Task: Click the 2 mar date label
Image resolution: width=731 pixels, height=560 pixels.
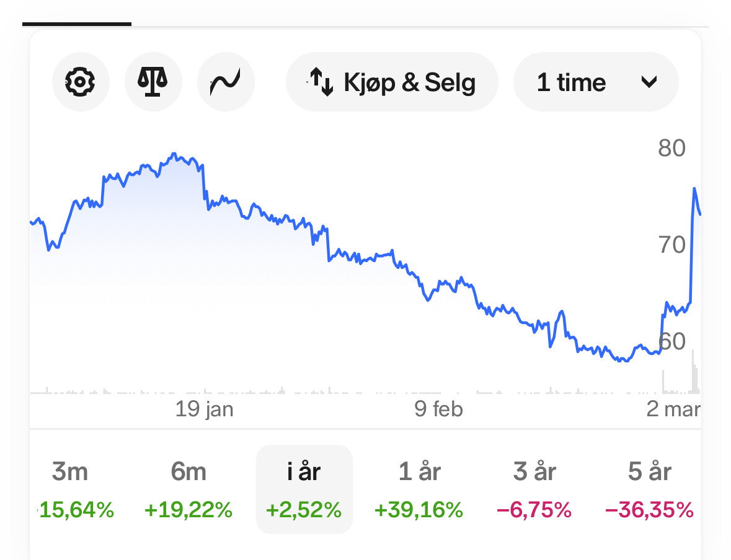Action: 673,409
